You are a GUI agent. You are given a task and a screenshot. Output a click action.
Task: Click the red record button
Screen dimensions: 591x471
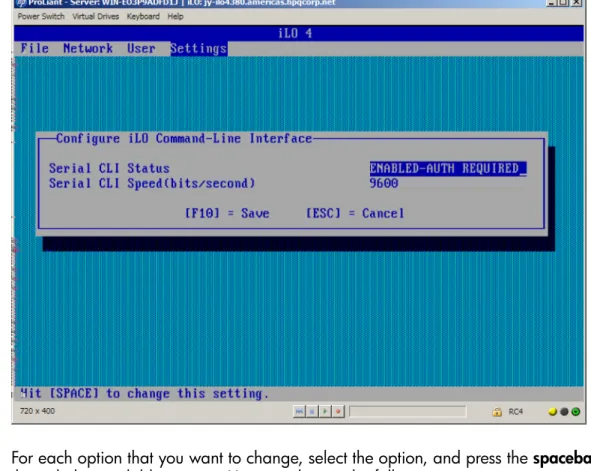click(338, 411)
